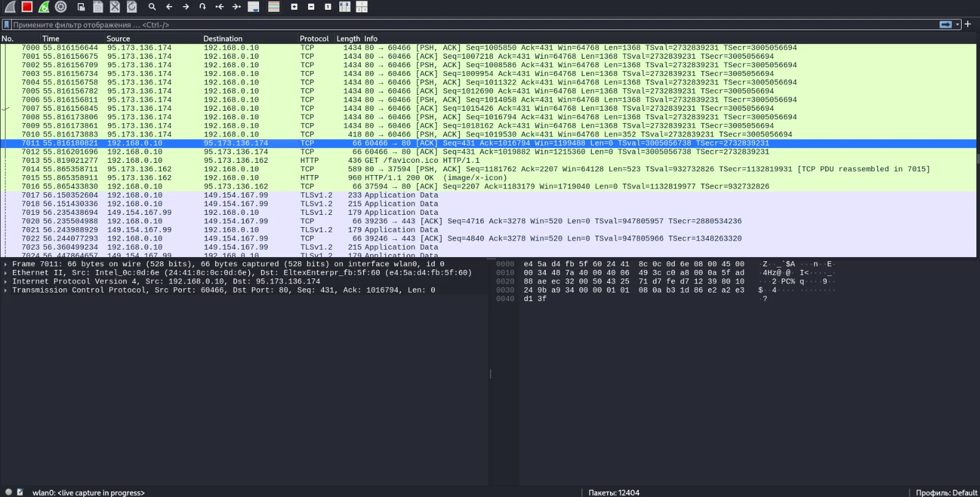Jump to the last packet icon

(236, 7)
